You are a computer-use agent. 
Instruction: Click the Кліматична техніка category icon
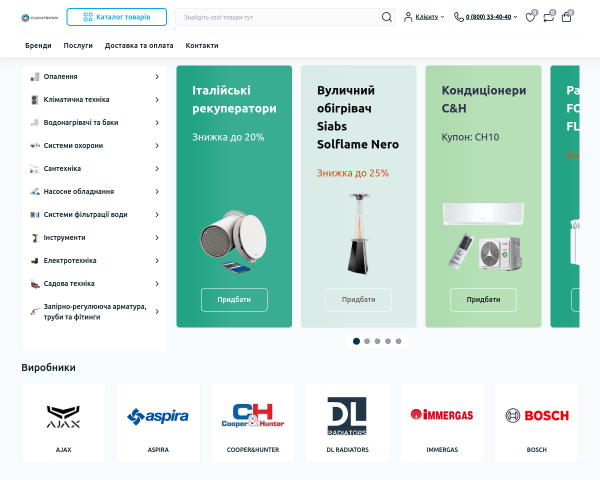[35, 100]
